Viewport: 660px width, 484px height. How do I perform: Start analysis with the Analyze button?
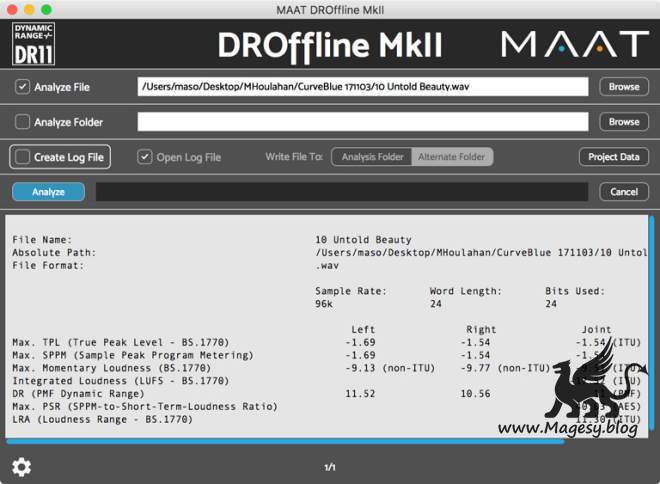48,192
